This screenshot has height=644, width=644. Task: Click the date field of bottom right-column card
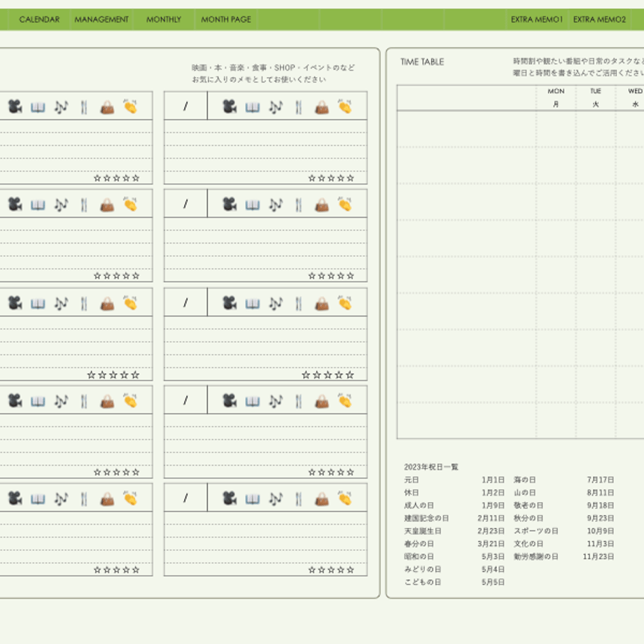185,498
